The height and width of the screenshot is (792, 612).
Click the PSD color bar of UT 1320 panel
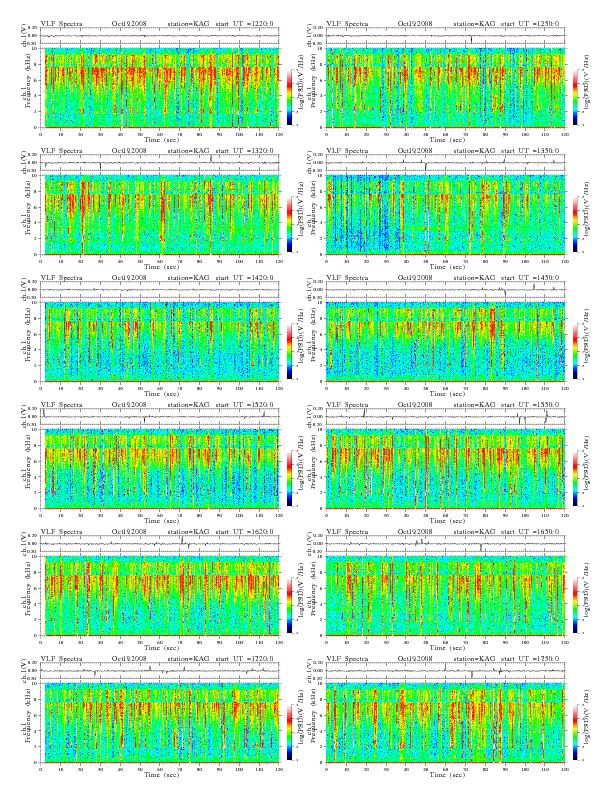(289, 224)
